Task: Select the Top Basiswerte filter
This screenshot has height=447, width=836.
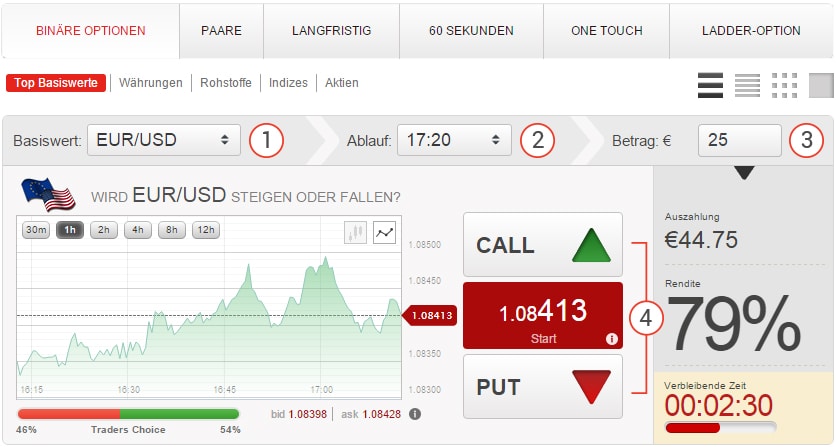Action: click(x=56, y=83)
